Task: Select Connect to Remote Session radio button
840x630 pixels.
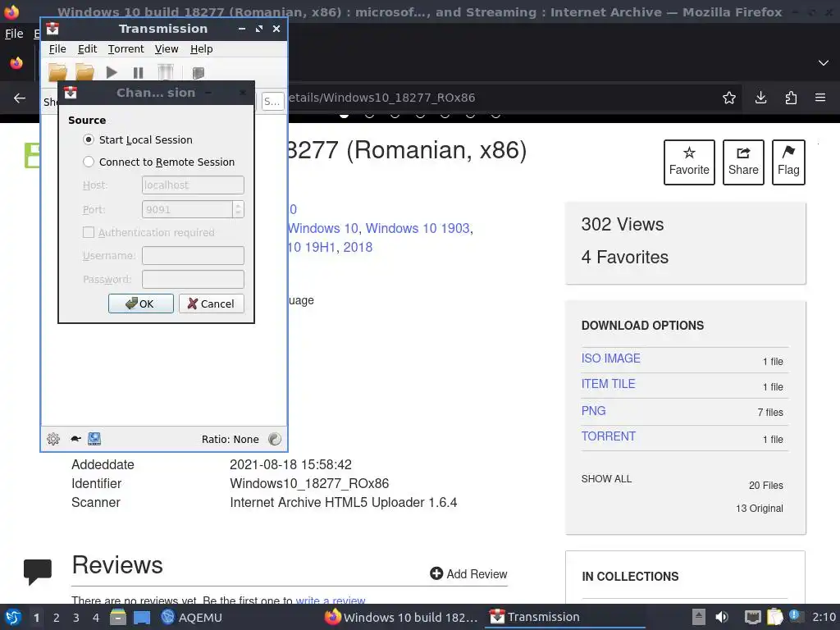Action: click(x=89, y=162)
